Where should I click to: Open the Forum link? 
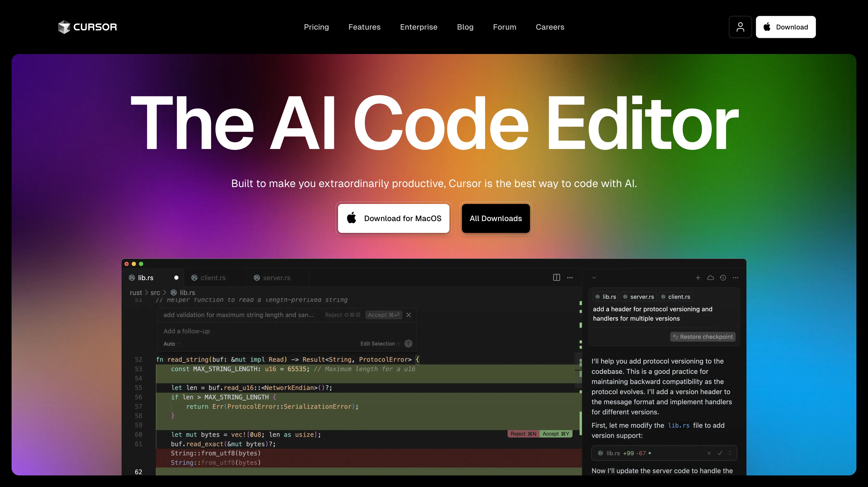[x=504, y=27]
